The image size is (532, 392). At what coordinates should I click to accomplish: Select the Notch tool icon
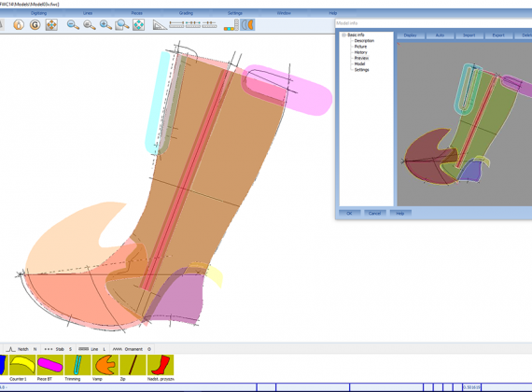pos(11,349)
